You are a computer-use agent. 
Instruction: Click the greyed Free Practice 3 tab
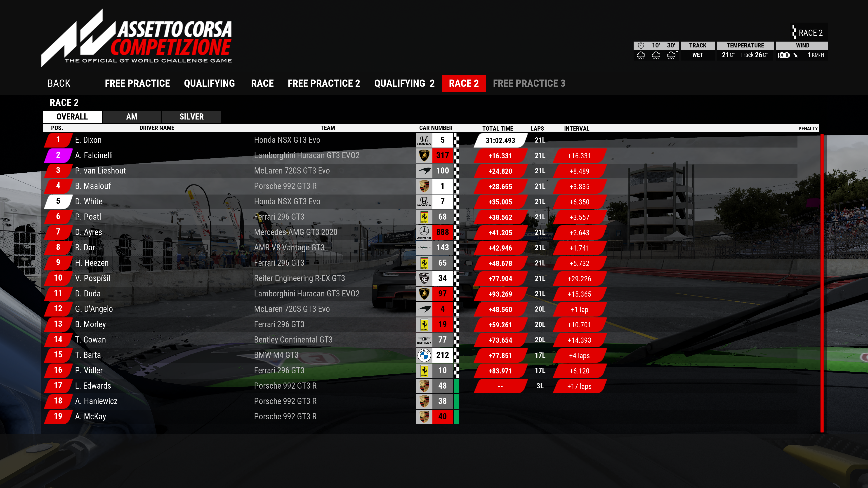pyautogui.click(x=529, y=84)
